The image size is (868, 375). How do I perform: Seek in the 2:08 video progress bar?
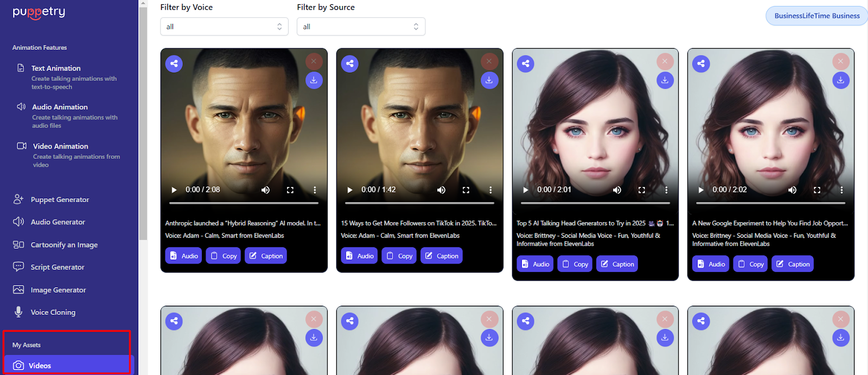click(244, 203)
